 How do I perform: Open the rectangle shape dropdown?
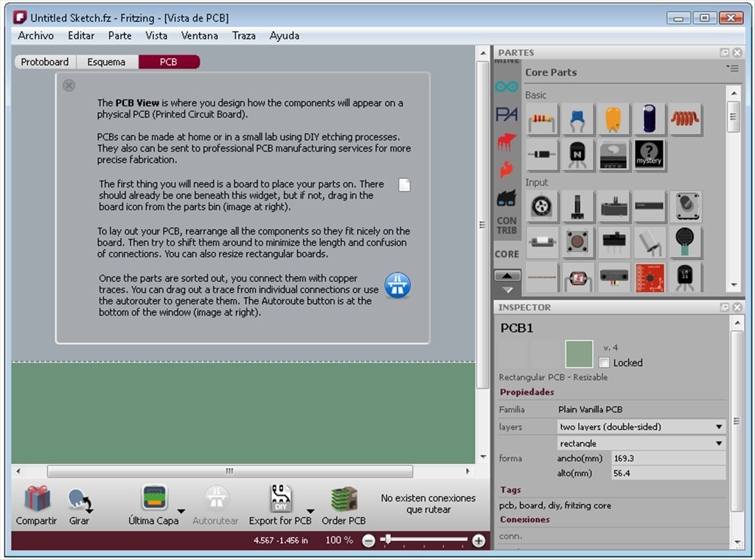pos(641,443)
